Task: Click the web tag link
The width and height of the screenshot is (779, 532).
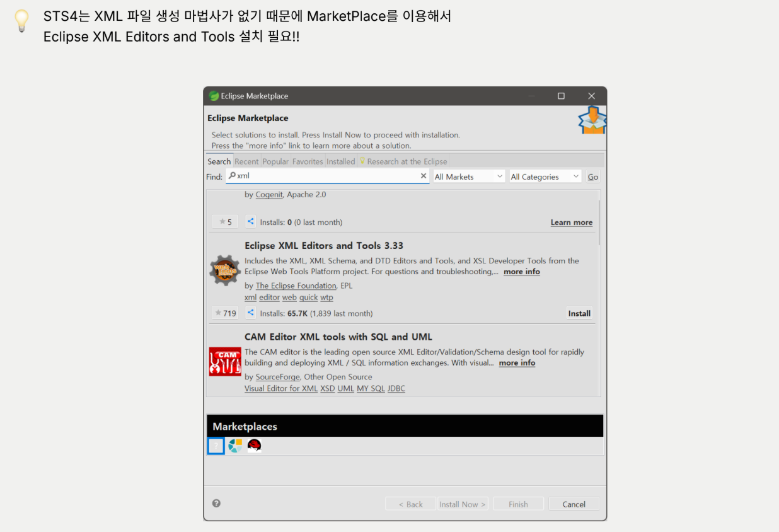Action: (289, 298)
